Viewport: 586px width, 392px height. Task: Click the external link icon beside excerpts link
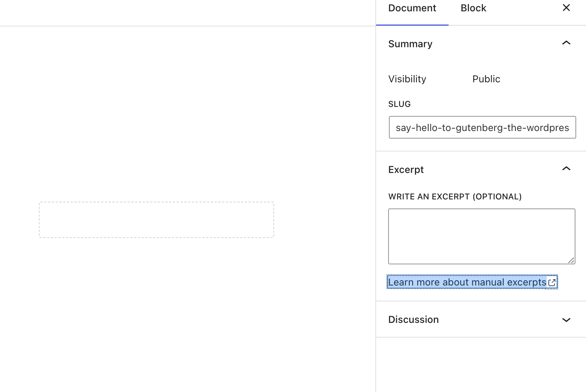pos(552,282)
